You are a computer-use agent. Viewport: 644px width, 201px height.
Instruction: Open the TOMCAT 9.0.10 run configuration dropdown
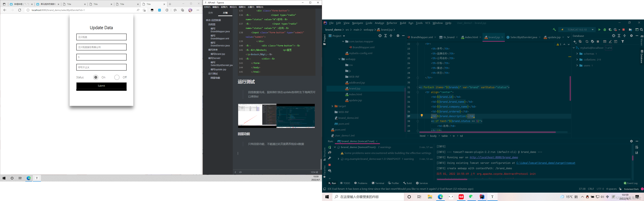coord(577,30)
